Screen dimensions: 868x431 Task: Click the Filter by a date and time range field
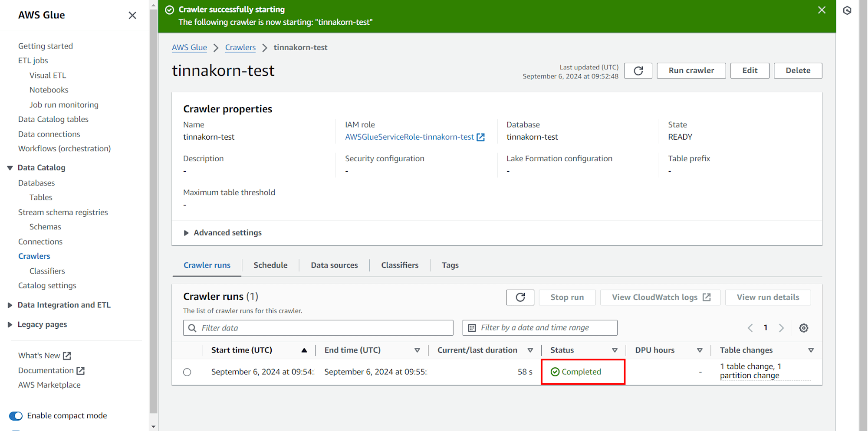540,328
